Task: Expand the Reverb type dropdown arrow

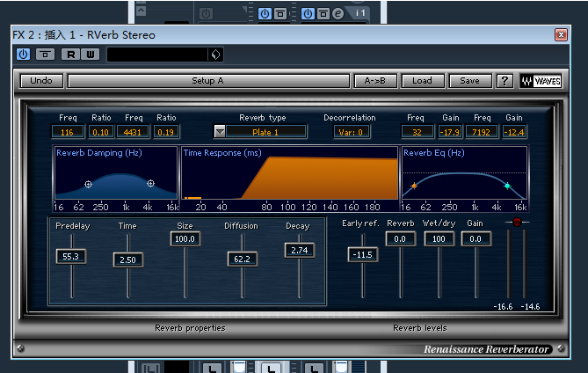Action: [220, 132]
